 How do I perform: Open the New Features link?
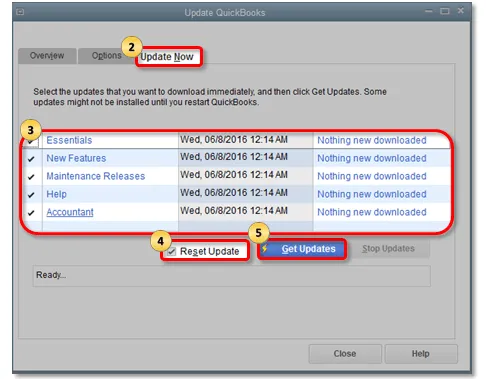(76, 158)
